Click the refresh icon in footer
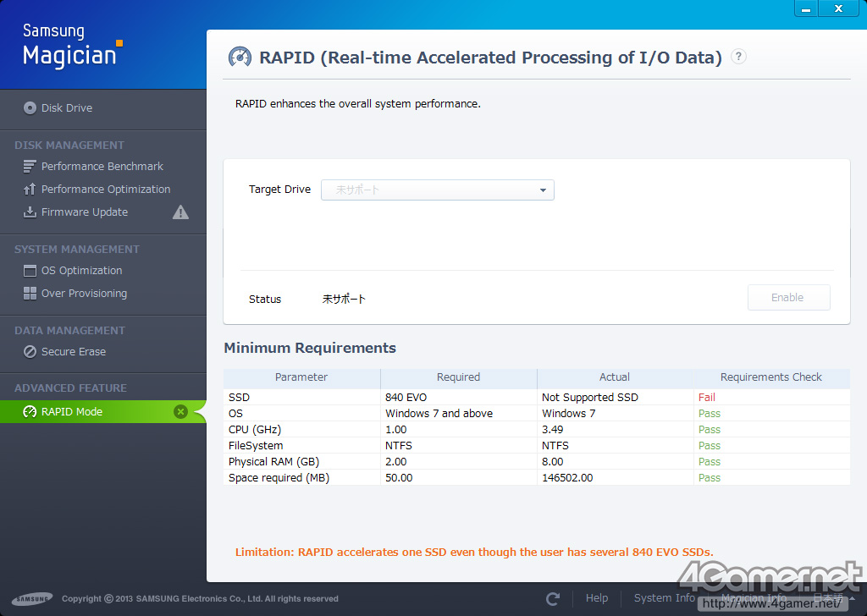This screenshot has width=867, height=616. [553, 598]
